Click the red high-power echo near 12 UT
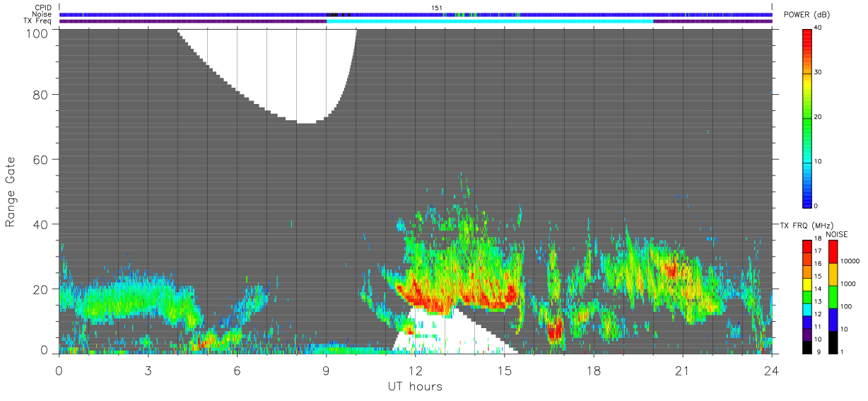Viewport: 868px width, 401px height. click(x=417, y=294)
